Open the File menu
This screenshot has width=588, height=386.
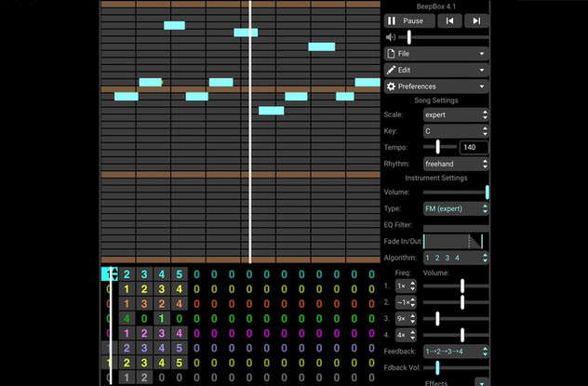(435, 54)
